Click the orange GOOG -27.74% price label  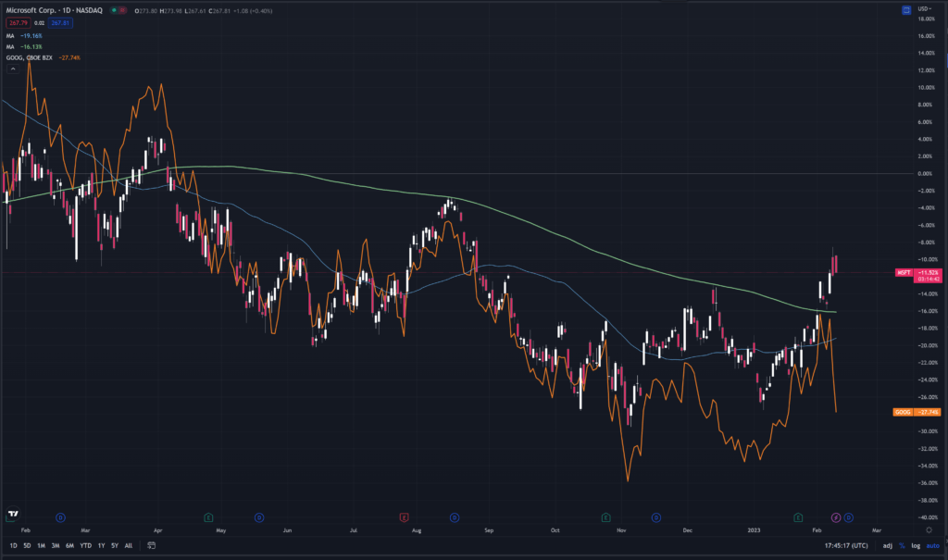click(x=917, y=412)
